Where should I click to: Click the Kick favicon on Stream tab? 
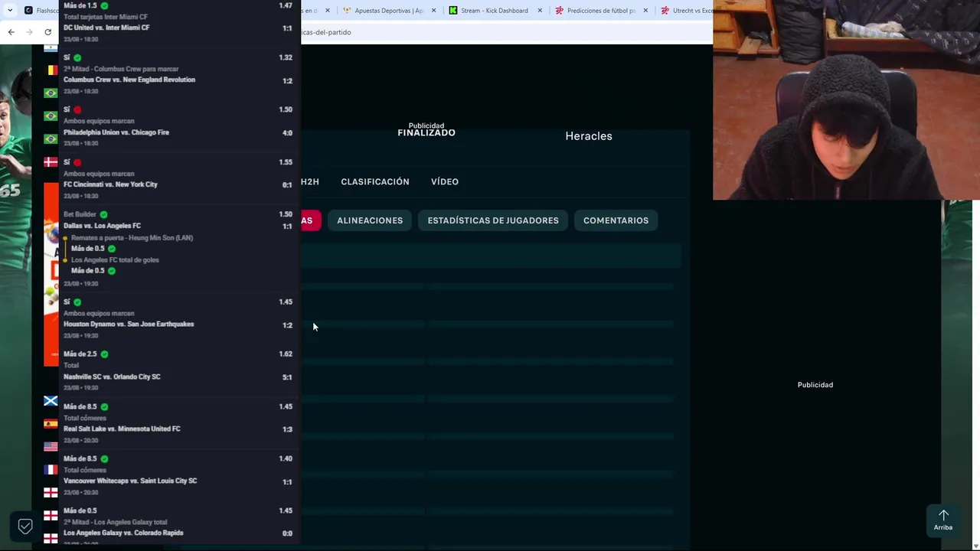pyautogui.click(x=453, y=11)
